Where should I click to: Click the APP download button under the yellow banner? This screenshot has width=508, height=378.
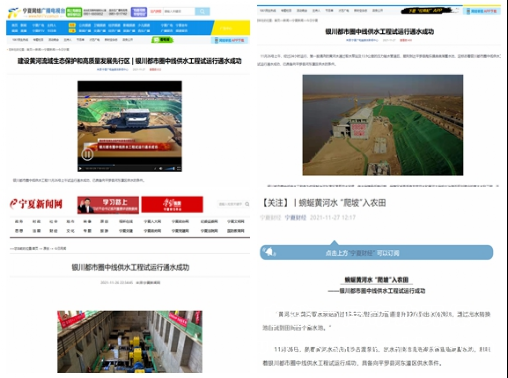(230, 40)
